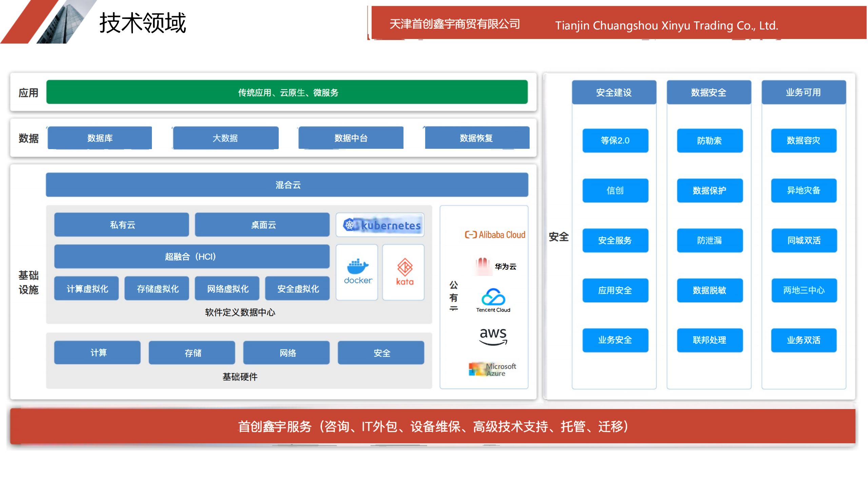Click the 等保2.0 button

(615, 140)
